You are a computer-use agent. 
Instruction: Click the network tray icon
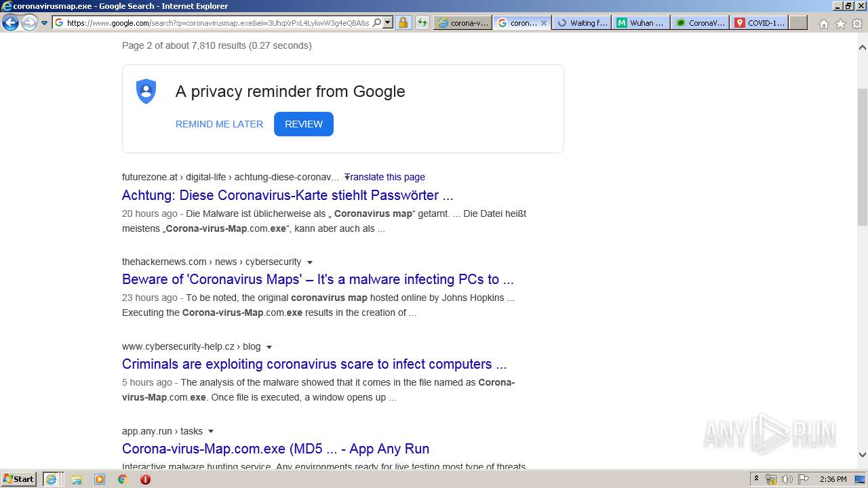pyautogui.click(x=771, y=479)
